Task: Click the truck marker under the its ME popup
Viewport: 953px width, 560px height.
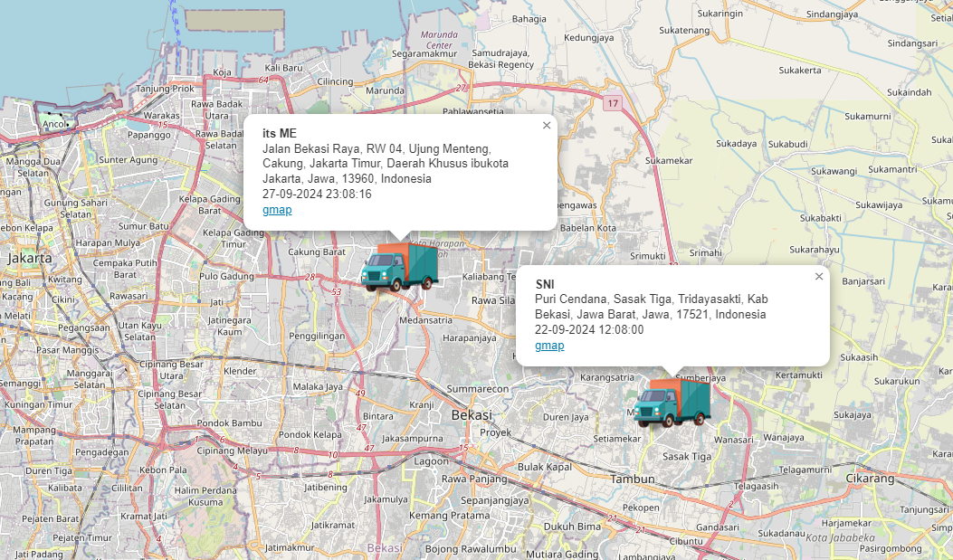Action: tap(398, 267)
